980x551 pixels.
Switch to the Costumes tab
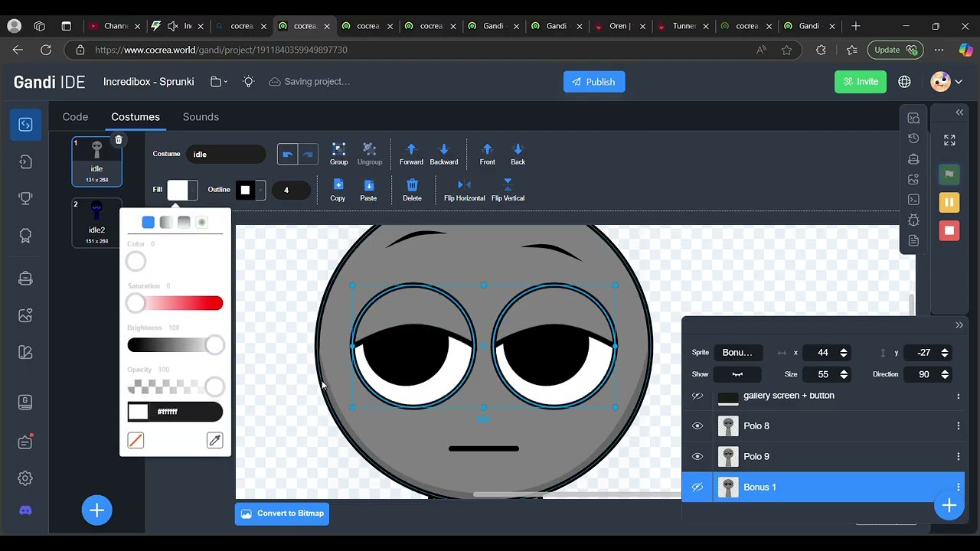[136, 117]
